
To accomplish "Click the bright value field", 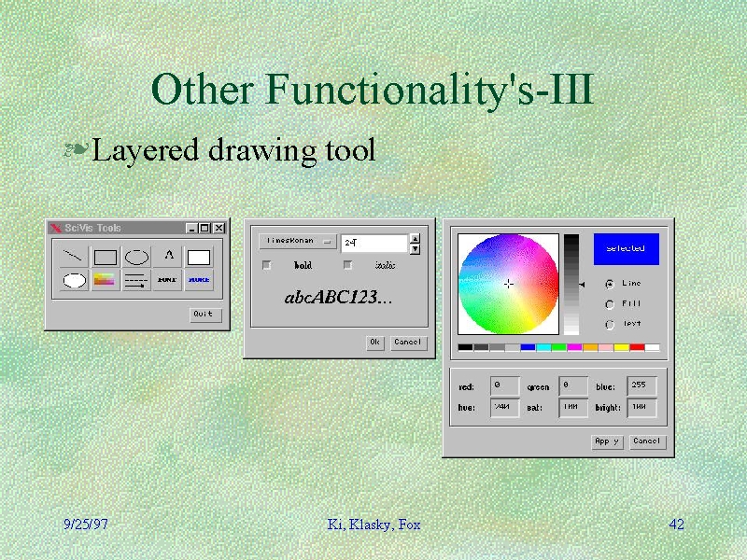I will 641,408.
